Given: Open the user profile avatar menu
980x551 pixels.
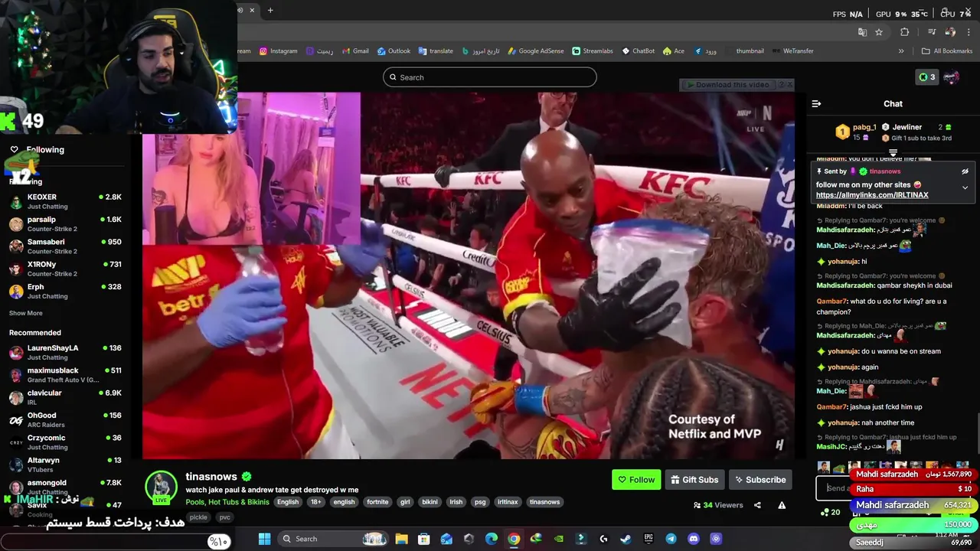Looking at the screenshot, I should 952,77.
